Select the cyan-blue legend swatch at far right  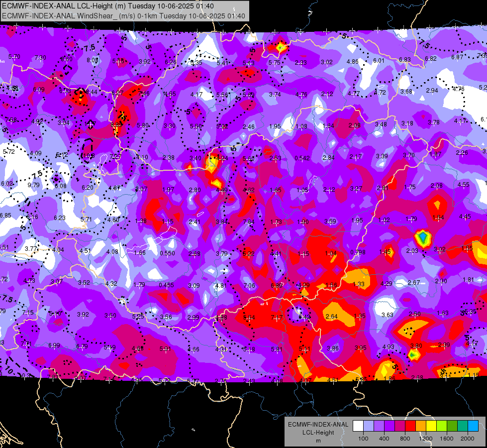point(474,426)
